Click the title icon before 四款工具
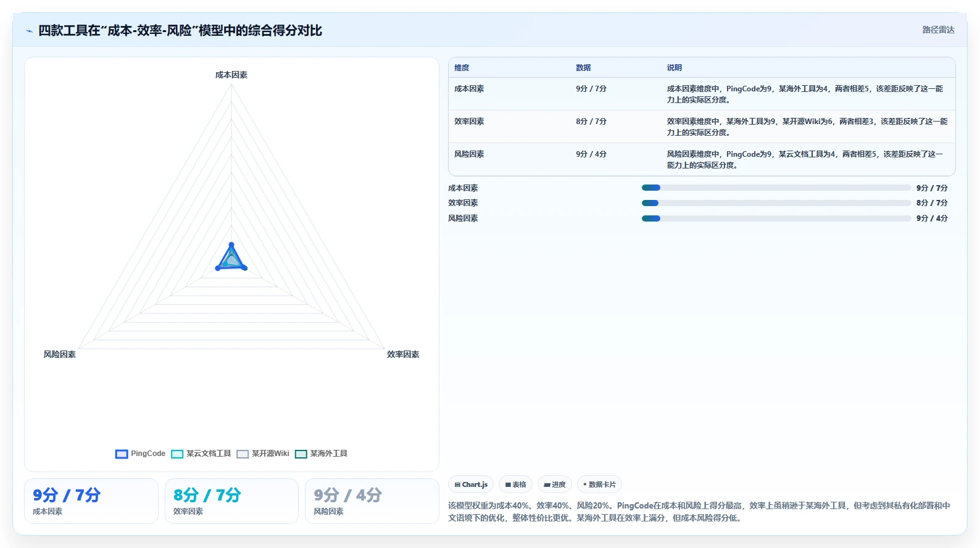The height and width of the screenshot is (548, 980). pyautogui.click(x=29, y=31)
